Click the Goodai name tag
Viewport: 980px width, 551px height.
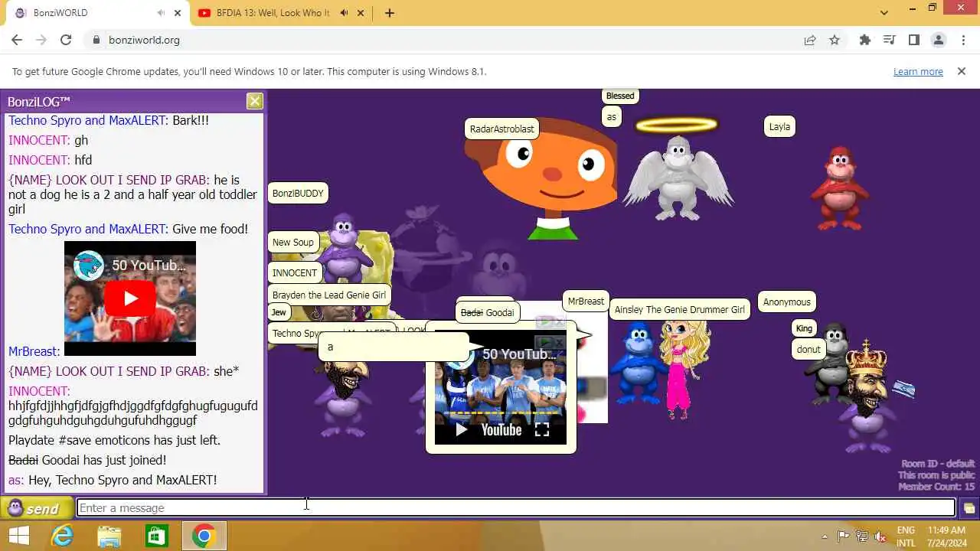487,312
